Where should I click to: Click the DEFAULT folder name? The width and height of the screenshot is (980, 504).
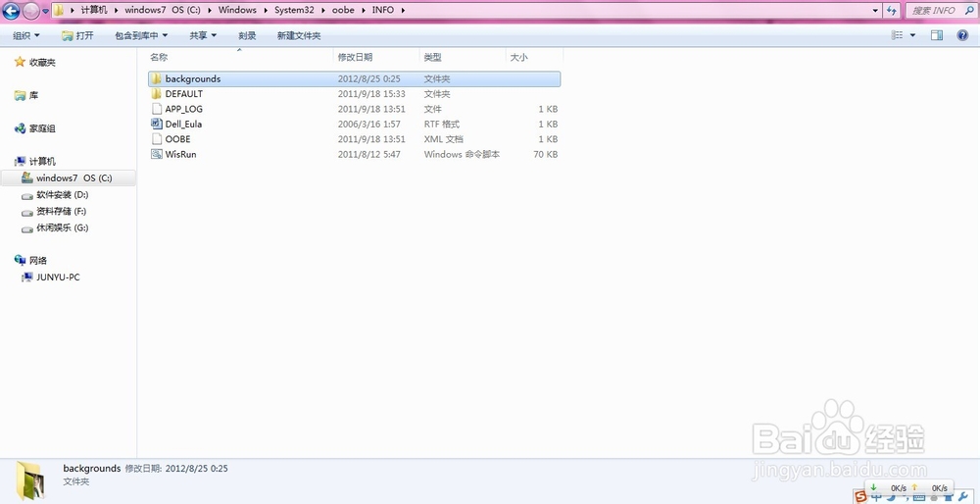click(x=184, y=94)
